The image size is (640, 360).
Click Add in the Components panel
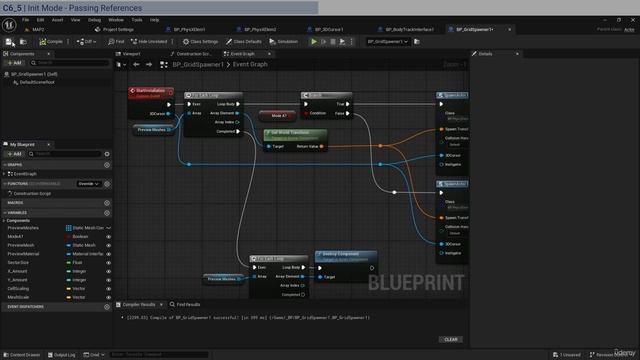14,63
